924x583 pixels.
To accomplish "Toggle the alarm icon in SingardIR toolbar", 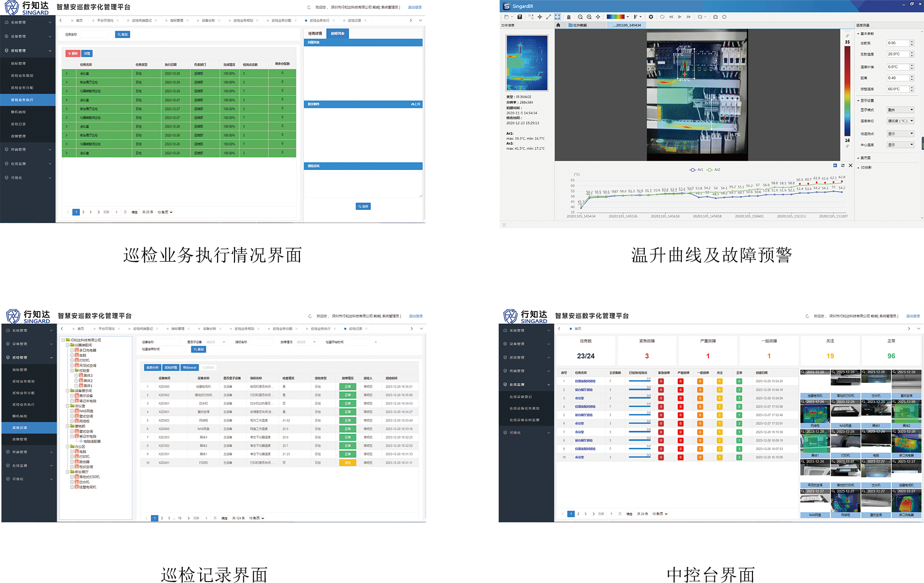I will click(569, 17).
